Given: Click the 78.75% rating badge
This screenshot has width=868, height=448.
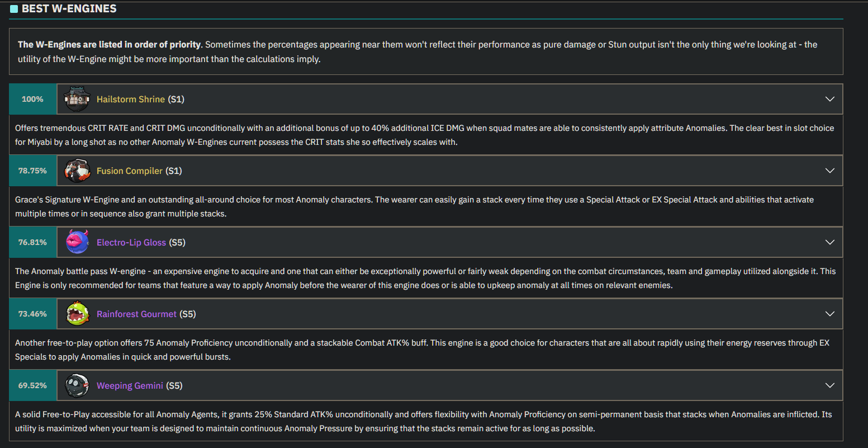Looking at the screenshot, I should (x=33, y=171).
